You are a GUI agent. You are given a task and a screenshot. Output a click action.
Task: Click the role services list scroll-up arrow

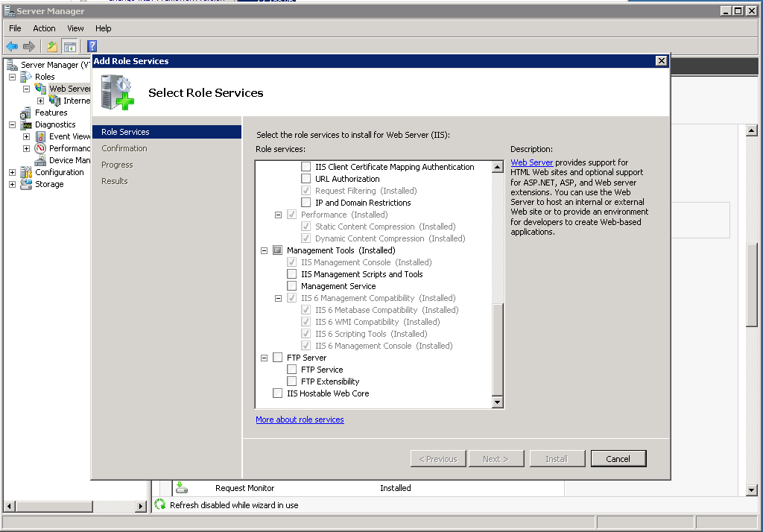point(497,167)
